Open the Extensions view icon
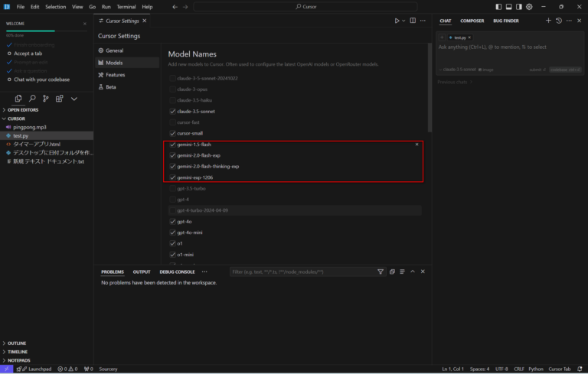This screenshot has height=374, width=588. coord(59,99)
